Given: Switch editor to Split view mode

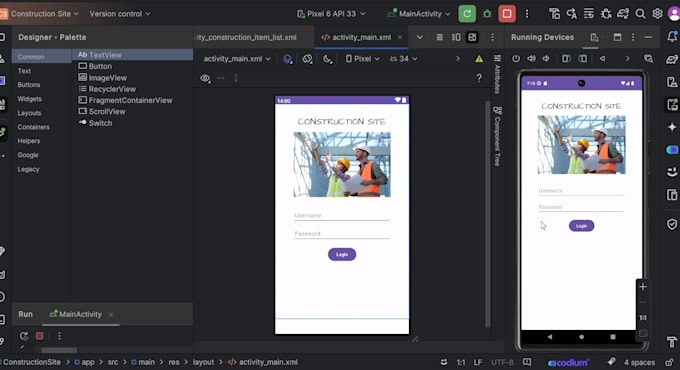Looking at the screenshot, I should coord(456,37).
